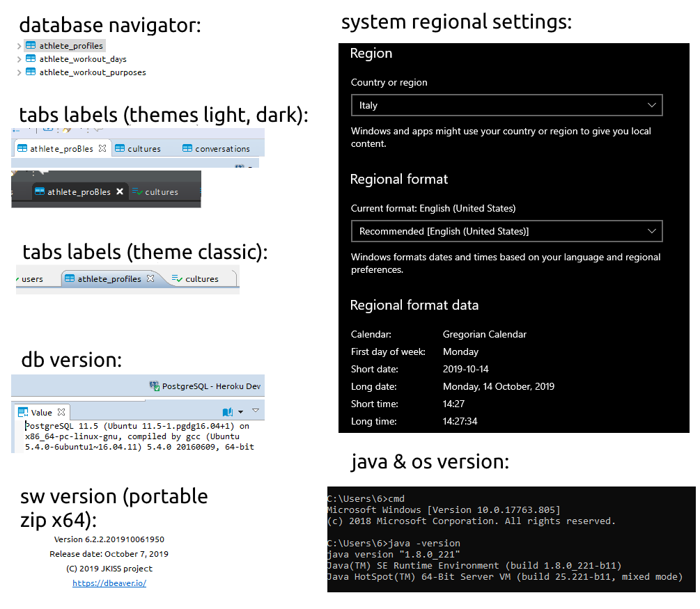The image size is (700, 609).
Task: Close athlete_profiles tab in classic theme
Action: pyautogui.click(x=150, y=278)
